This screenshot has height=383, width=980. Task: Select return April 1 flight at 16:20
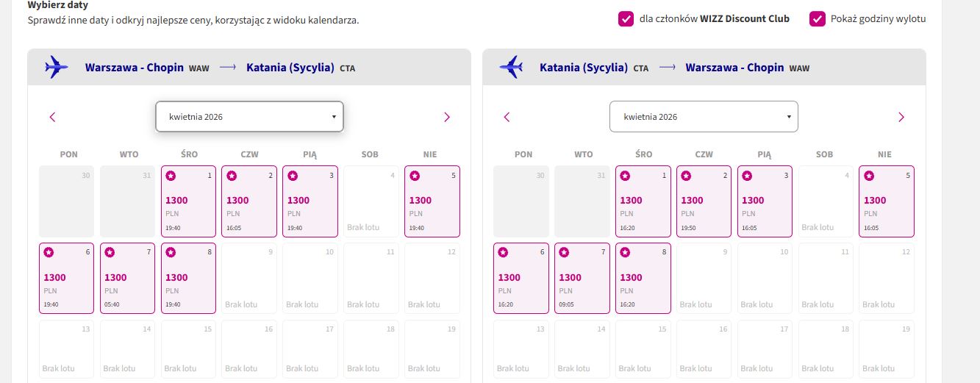point(643,201)
